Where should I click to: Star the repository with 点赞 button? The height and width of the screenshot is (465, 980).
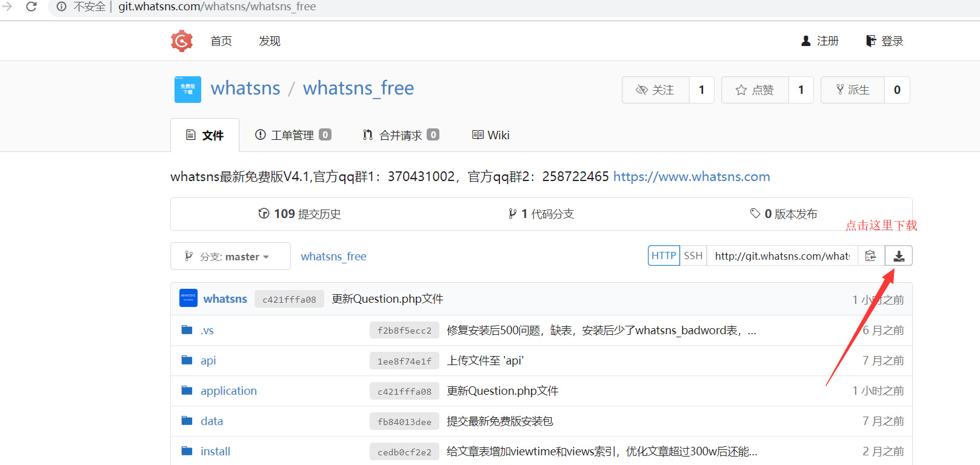coord(755,90)
